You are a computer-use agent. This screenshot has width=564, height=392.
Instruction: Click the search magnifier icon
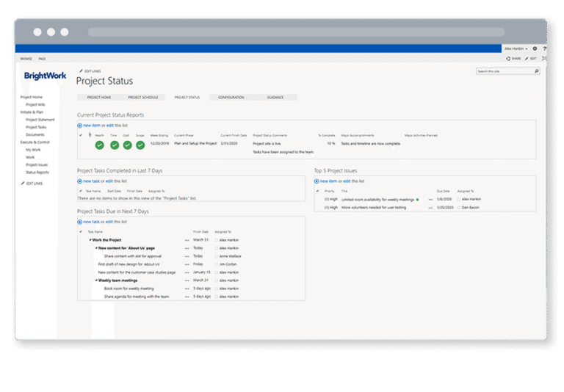pos(536,71)
